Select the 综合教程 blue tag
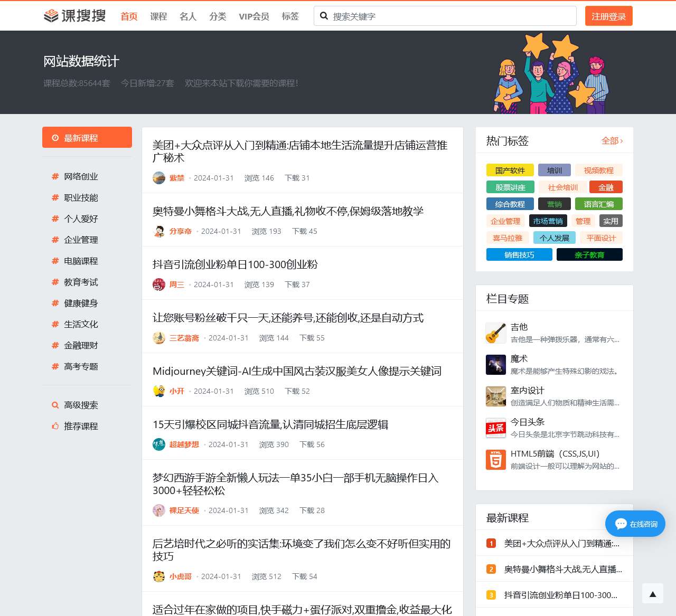The image size is (676, 616). 510,204
